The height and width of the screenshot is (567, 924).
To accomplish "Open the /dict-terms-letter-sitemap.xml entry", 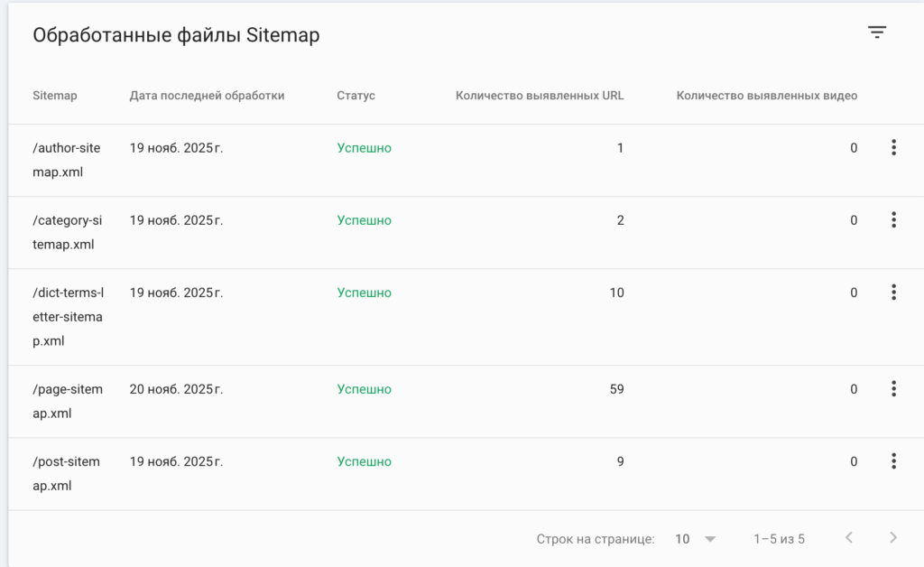I will coord(68,317).
